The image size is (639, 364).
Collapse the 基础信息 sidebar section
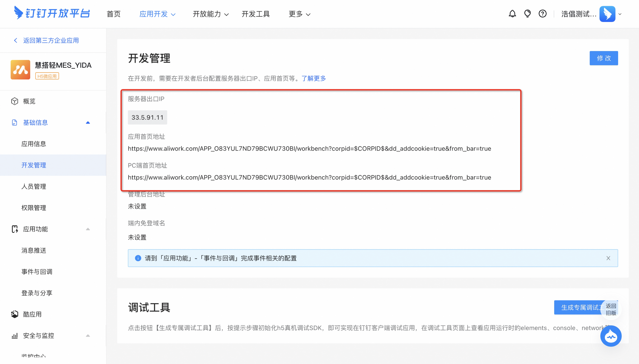point(88,123)
